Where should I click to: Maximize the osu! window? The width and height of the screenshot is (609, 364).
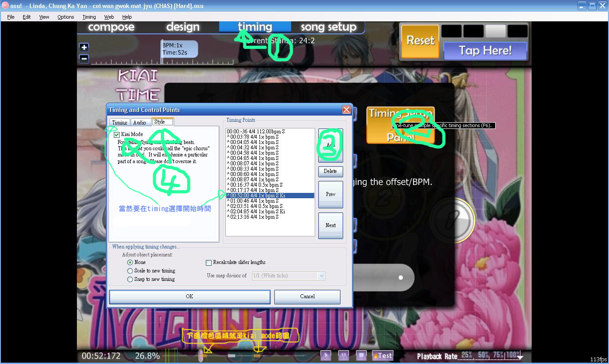tap(592, 6)
